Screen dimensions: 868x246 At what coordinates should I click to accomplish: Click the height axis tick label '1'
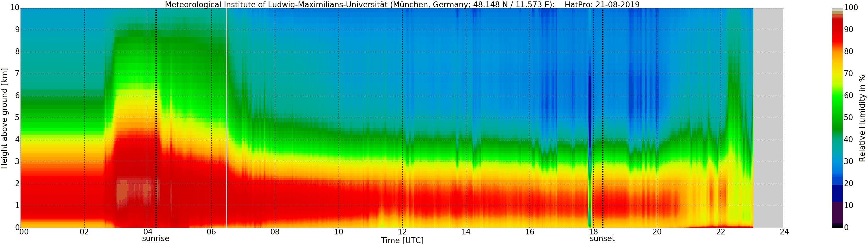(x=17, y=205)
